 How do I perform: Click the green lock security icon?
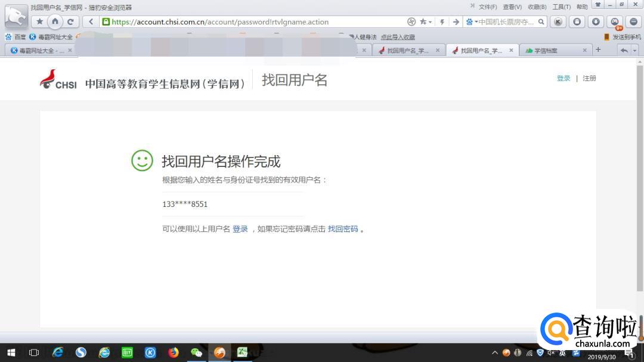pyautogui.click(x=106, y=22)
